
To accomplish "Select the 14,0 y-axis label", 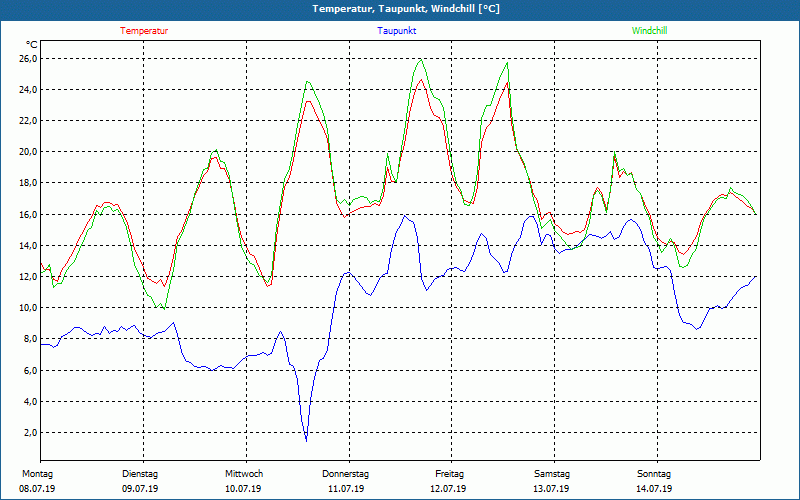I will pyautogui.click(x=28, y=245).
